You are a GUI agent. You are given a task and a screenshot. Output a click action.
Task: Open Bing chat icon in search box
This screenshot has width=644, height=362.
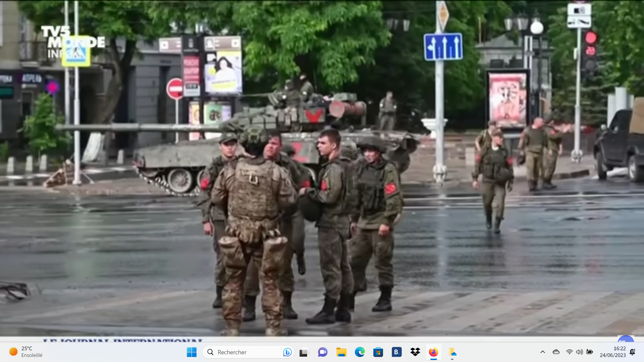tap(287, 352)
